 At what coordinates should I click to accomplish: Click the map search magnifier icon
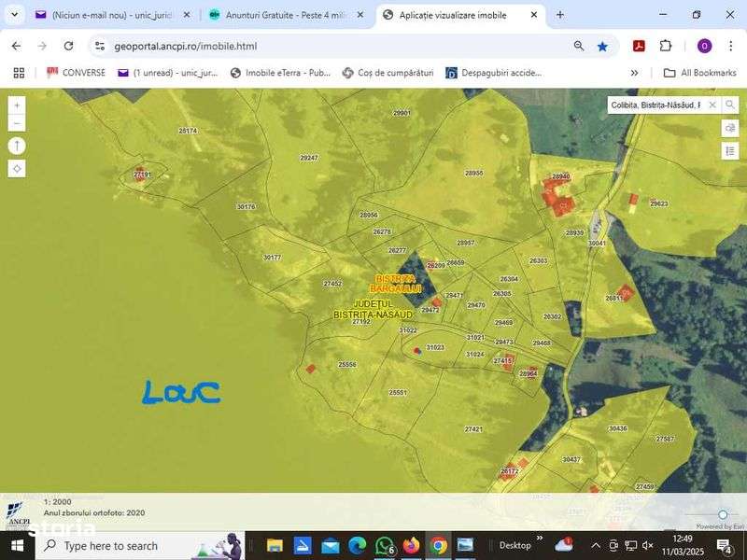tap(730, 105)
